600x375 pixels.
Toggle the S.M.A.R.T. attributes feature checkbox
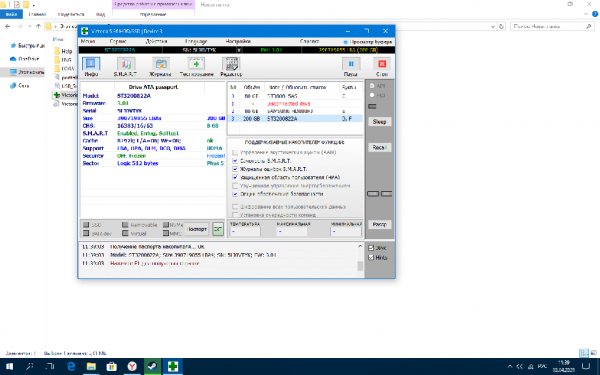coord(235,161)
